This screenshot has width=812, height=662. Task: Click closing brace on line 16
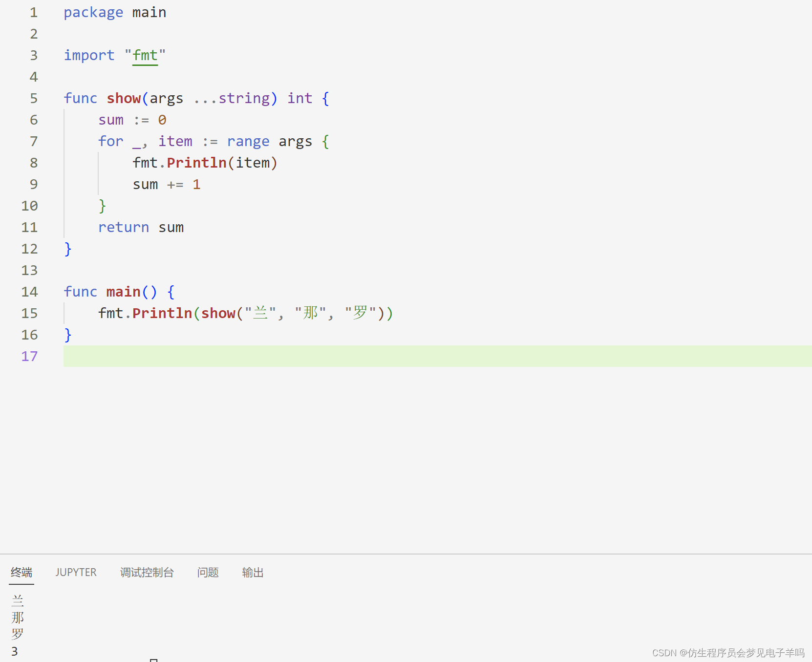point(68,335)
